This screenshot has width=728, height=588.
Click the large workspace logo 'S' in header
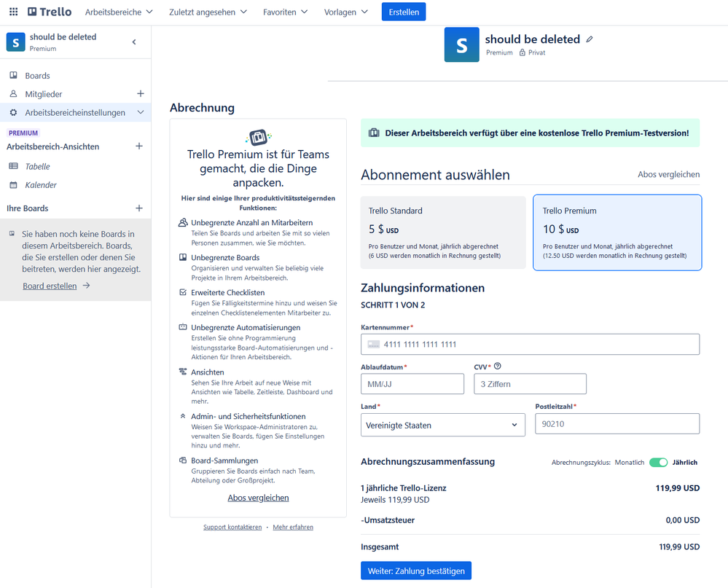pos(461,44)
